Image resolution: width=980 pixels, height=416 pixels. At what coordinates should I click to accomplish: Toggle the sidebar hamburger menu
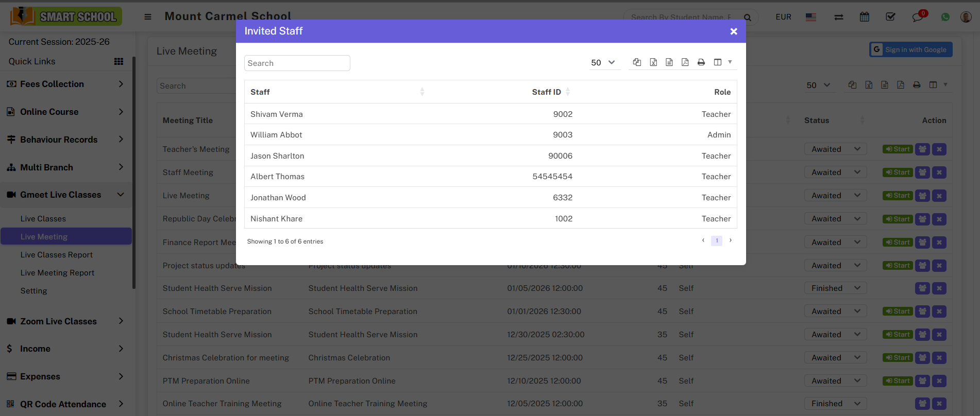coord(148,16)
